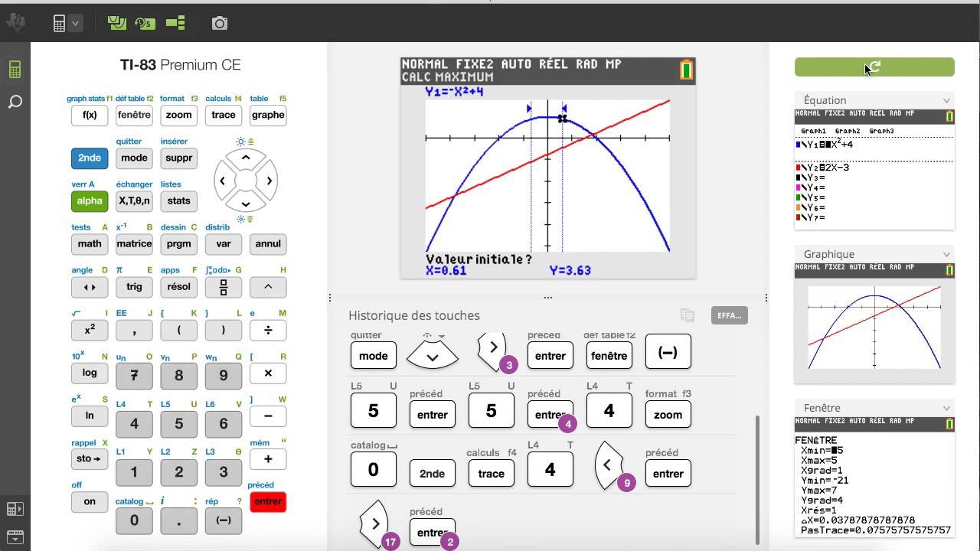Collapse the Équation panel

click(946, 100)
